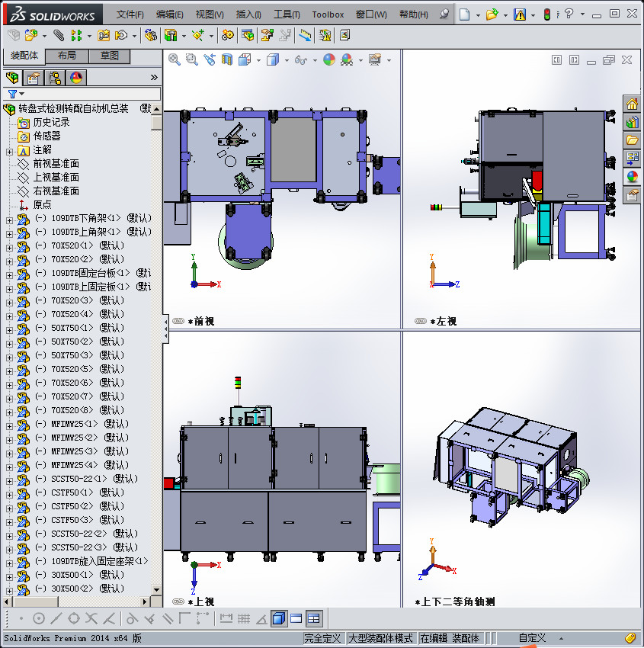Open the Toolbox menu
This screenshot has width=644, height=648.
pyautogui.click(x=328, y=14)
